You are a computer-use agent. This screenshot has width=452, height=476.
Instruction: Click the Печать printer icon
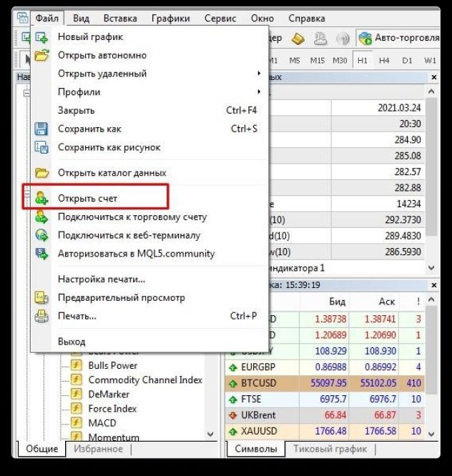pos(41,316)
